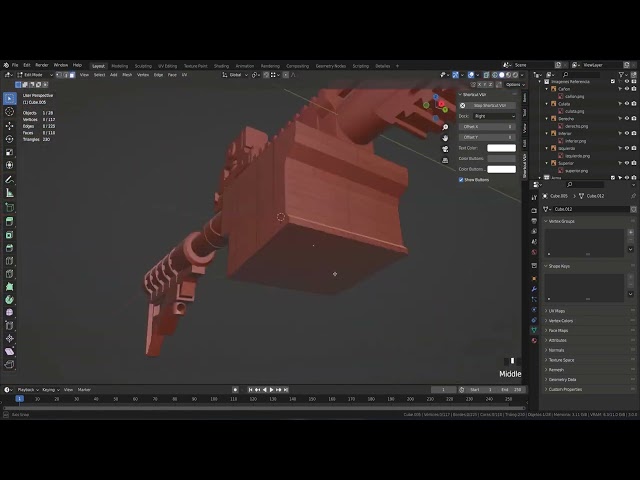Image resolution: width=640 pixels, height=480 pixels.
Task: Open the Options dropdown in viewport header
Action: (515, 84)
